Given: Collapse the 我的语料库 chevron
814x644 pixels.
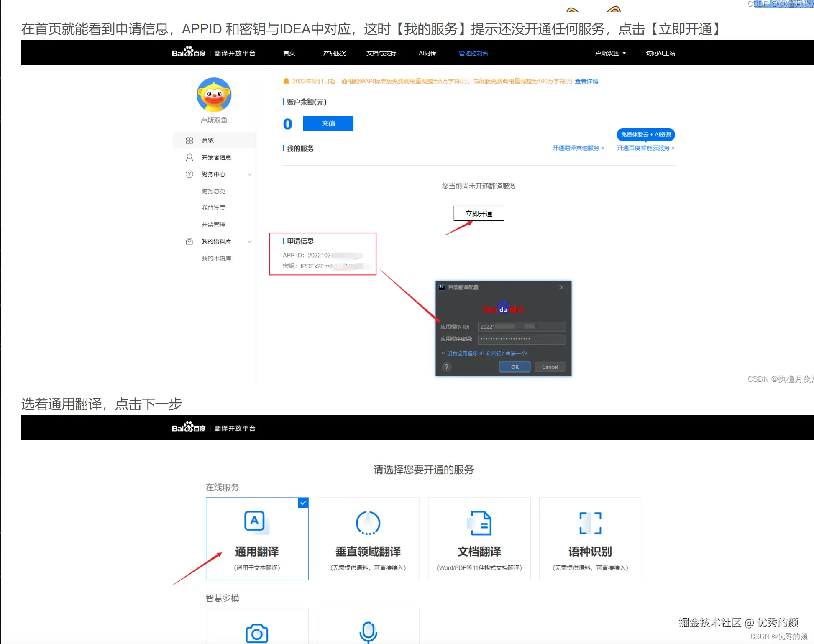Looking at the screenshot, I should [250, 241].
